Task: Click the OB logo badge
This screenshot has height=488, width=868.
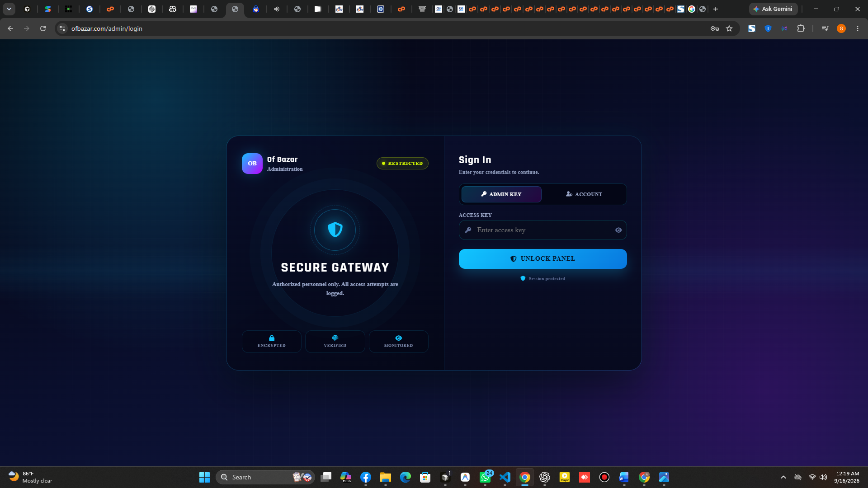Action: point(252,164)
